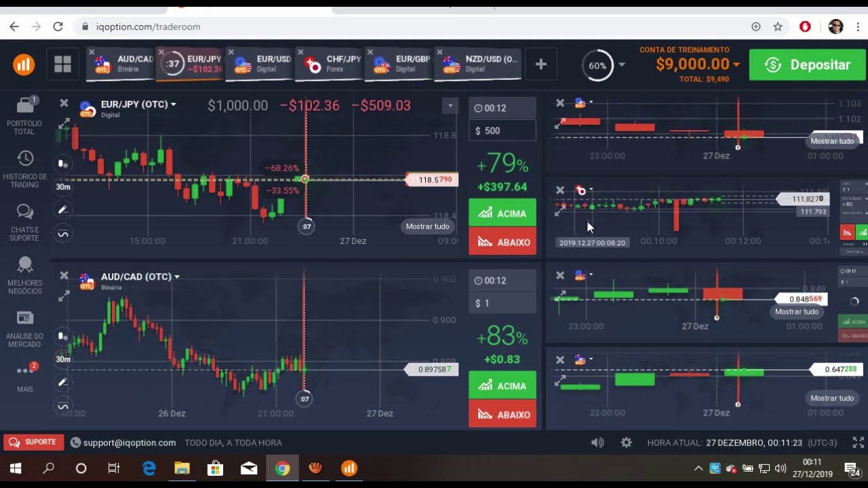Close the mini chart priced 0.647288
This screenshot has height=488, width=868.
560,360
